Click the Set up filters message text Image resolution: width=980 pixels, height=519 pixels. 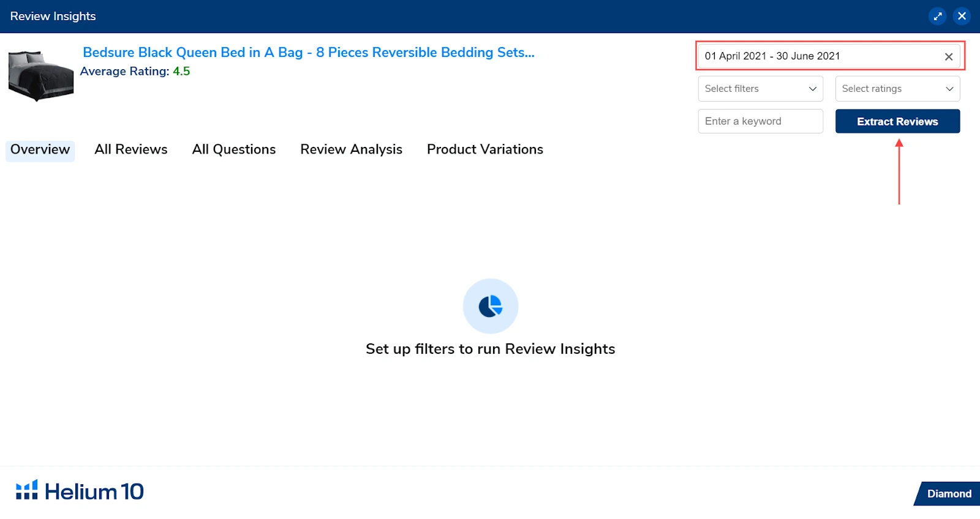(x=490, y=349)
